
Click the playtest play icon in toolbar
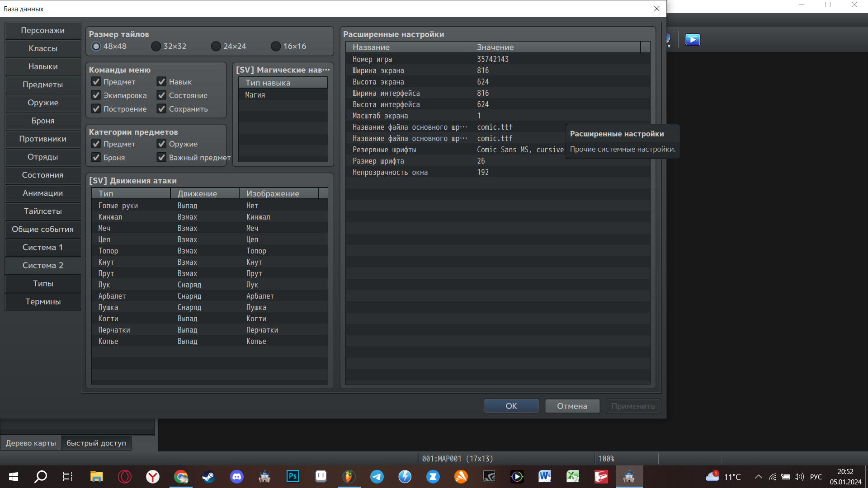click(693, 40)
